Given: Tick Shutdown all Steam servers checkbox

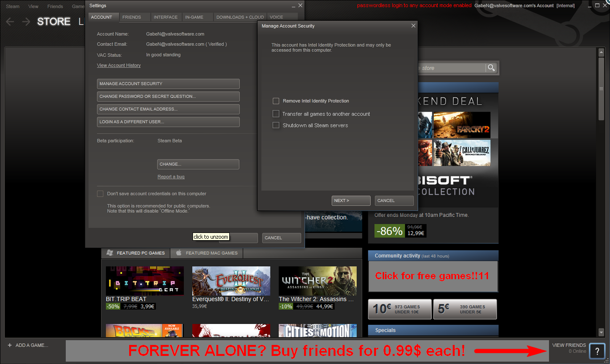Looking at the screenshot, I should 276,125.
